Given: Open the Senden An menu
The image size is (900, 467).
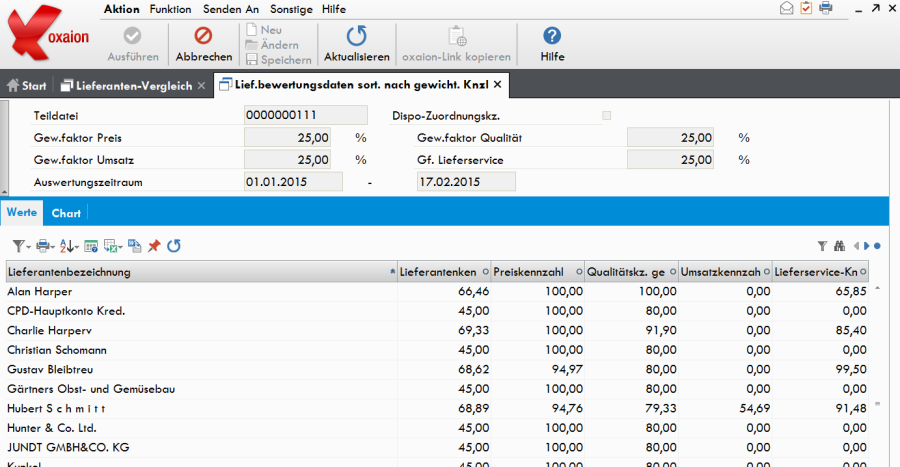Looking at the screenshot, I should coord(231,9).
